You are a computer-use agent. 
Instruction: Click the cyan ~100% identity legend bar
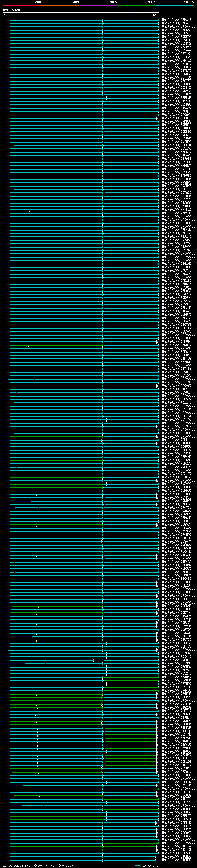pyautogui.click(x=175, y=6)
